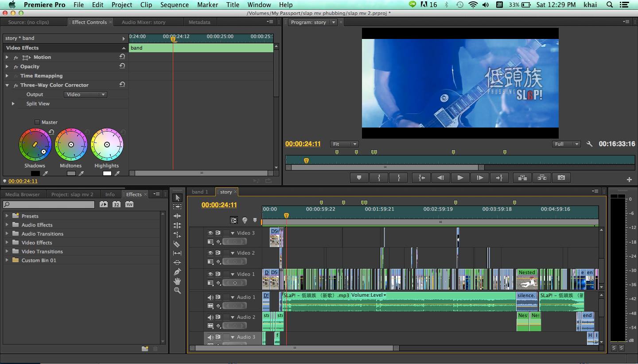Adjust the Highlights color wheel
The image size is (638, 364).
(x=107, y=144)
